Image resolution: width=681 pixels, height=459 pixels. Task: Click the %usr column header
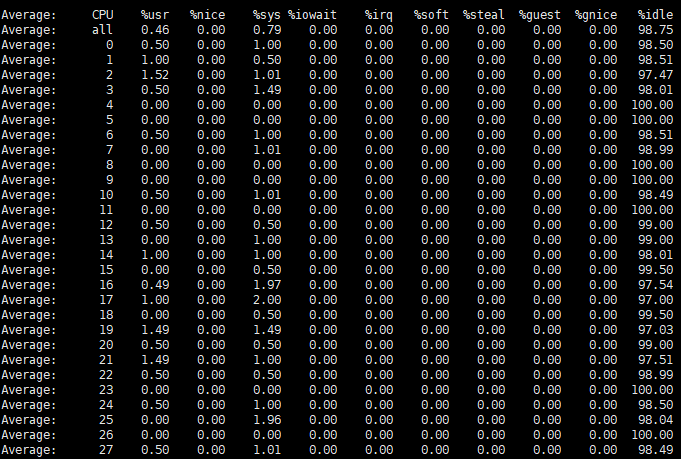[x=155, y=15]
